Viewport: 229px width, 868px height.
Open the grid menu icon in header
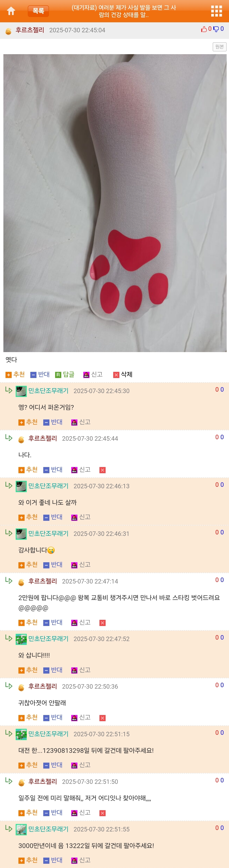(216, 11)
